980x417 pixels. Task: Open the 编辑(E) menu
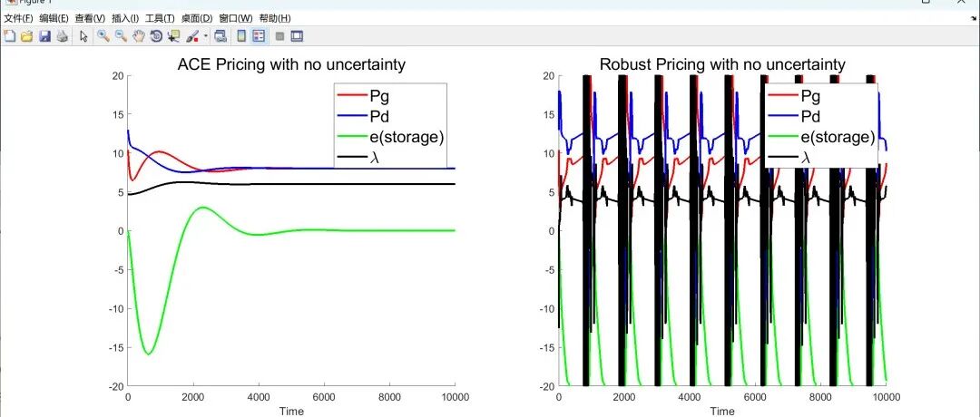pos(54,19)
